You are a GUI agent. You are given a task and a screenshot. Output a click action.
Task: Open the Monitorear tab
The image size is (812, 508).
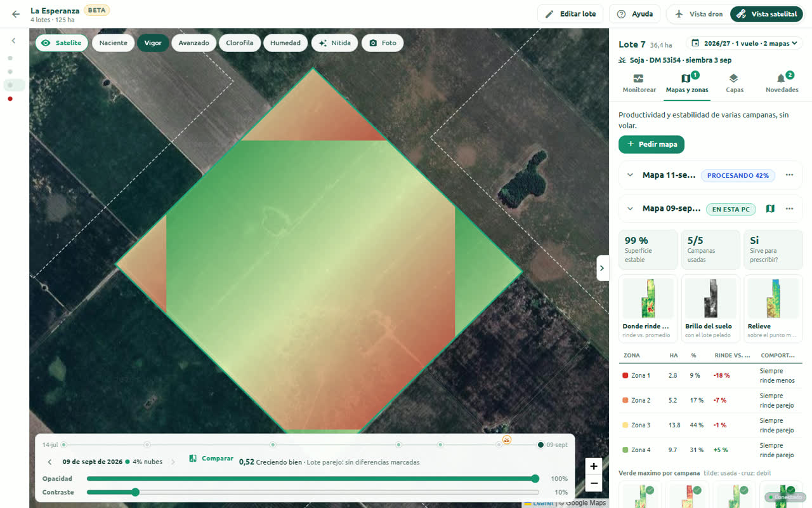(639, 83)
